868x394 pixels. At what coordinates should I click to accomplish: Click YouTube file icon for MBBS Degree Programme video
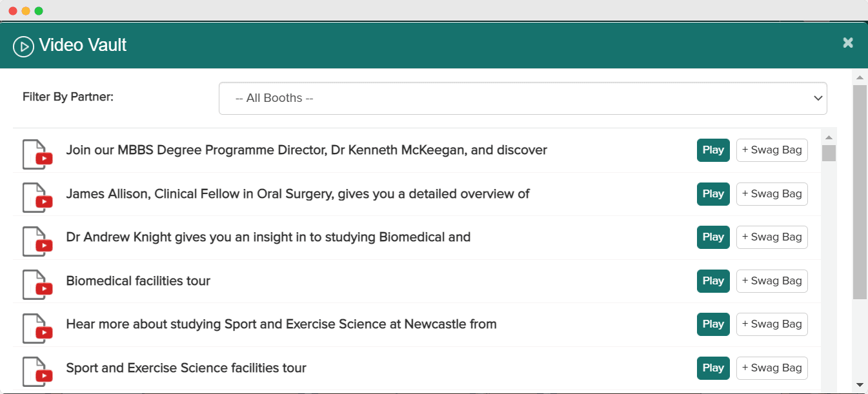37,154
